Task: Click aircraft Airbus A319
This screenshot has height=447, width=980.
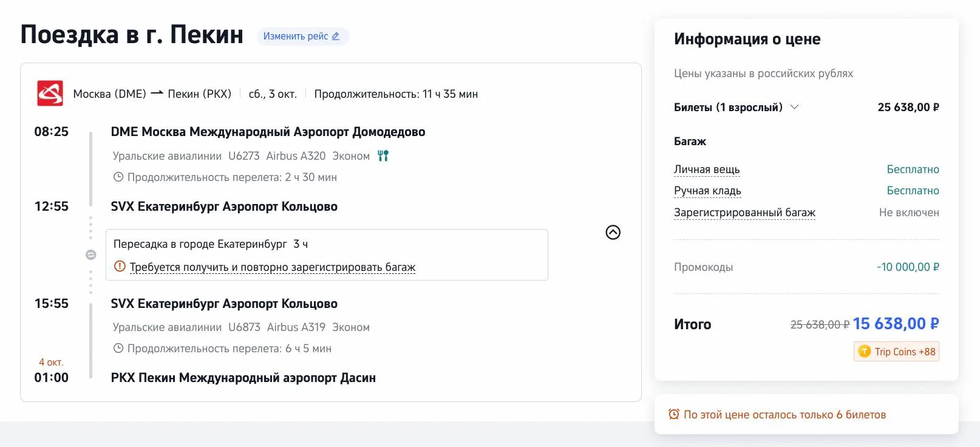Action: (x=296, y=327)
